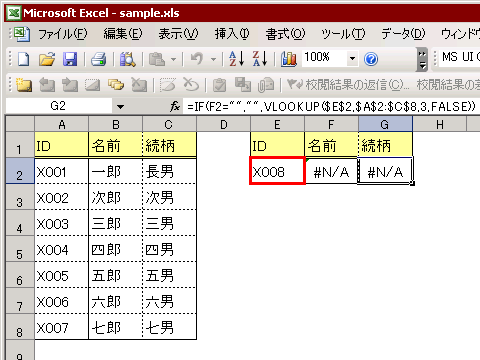
Task: Select cell A5 containing X004
Action: pos(61,249)
